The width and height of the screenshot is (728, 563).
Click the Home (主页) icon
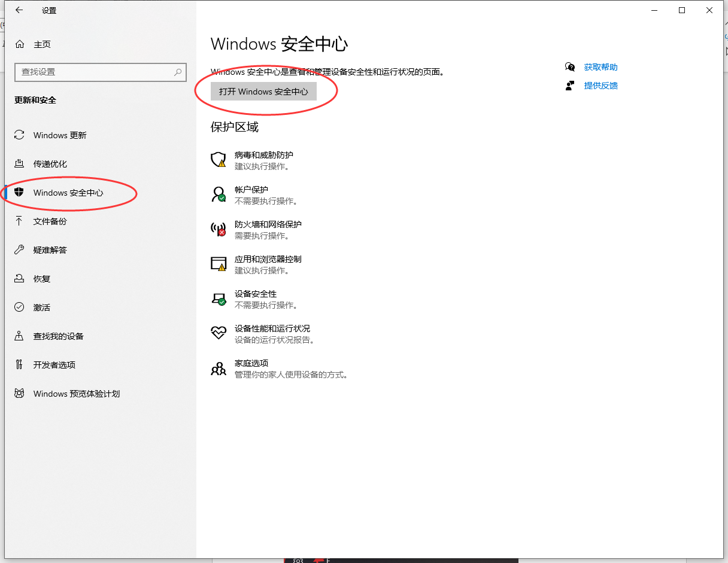point(20,44)
